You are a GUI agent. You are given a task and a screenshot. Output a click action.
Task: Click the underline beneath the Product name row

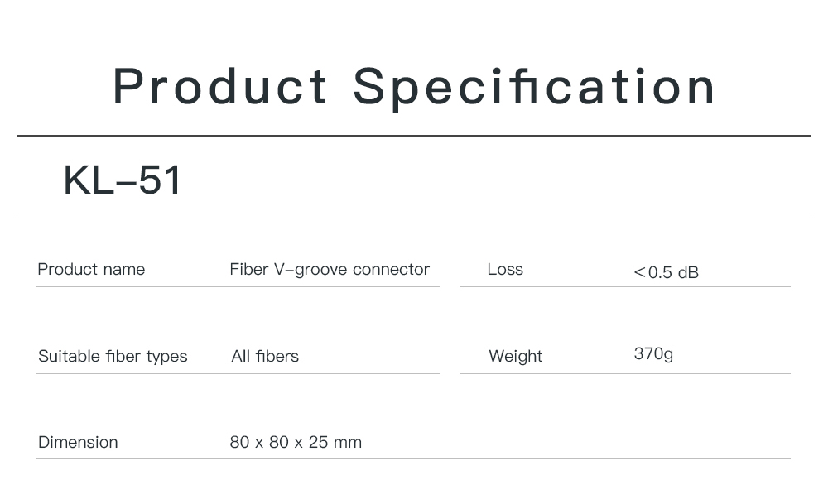(238, 286)
